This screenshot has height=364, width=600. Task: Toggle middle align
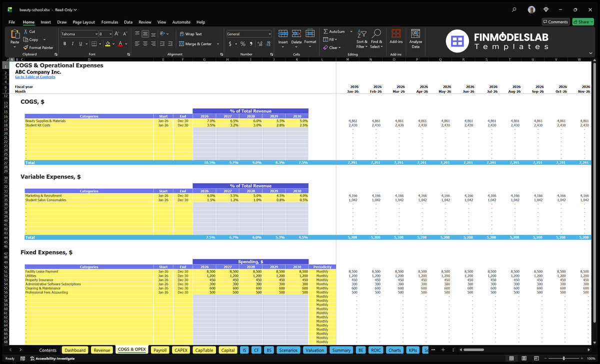[145, 34]
